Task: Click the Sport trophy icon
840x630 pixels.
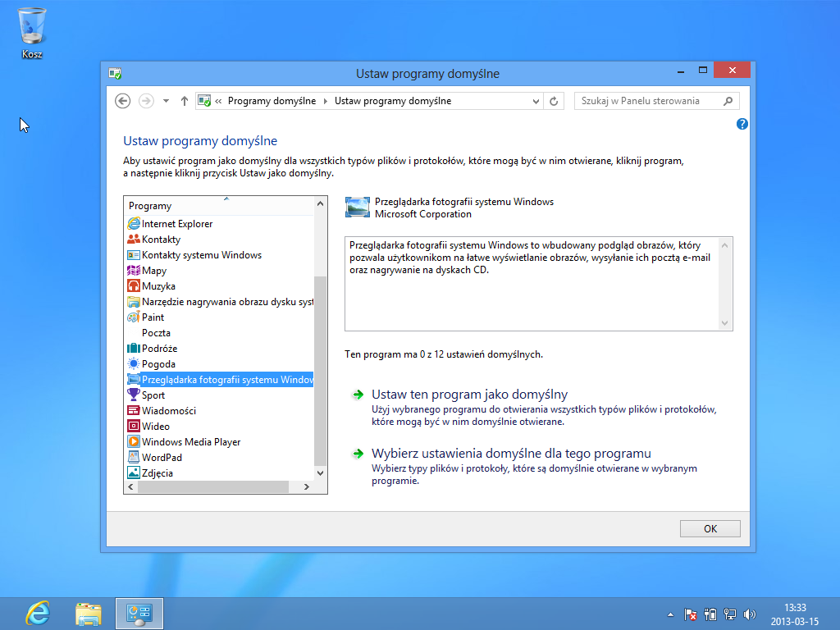Action: click(134, 395)
